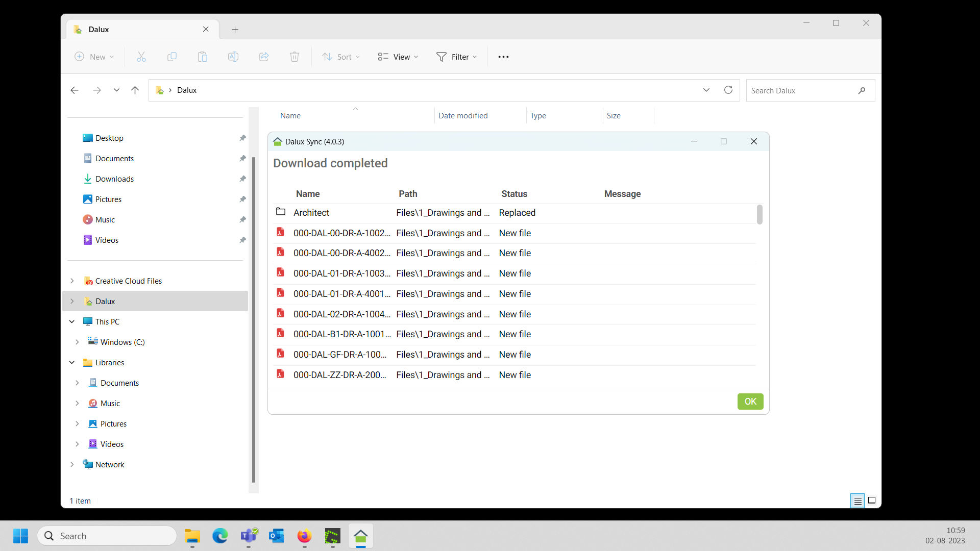Open Firefox from the taskbar
This screenshot has height=551, width=980.
(304, 536)
